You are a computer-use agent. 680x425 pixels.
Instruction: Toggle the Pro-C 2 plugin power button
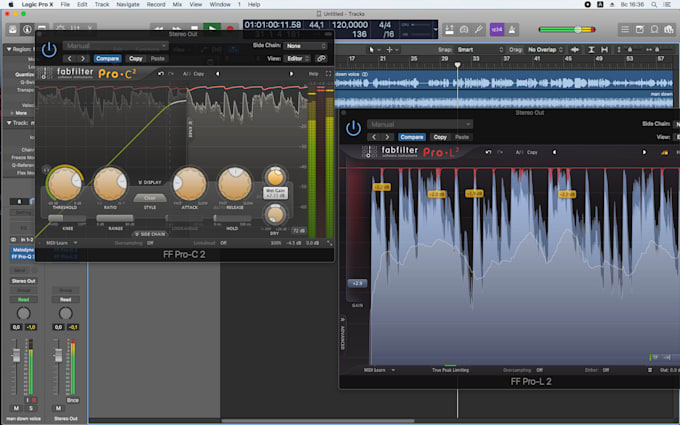[x=49, y=50]
